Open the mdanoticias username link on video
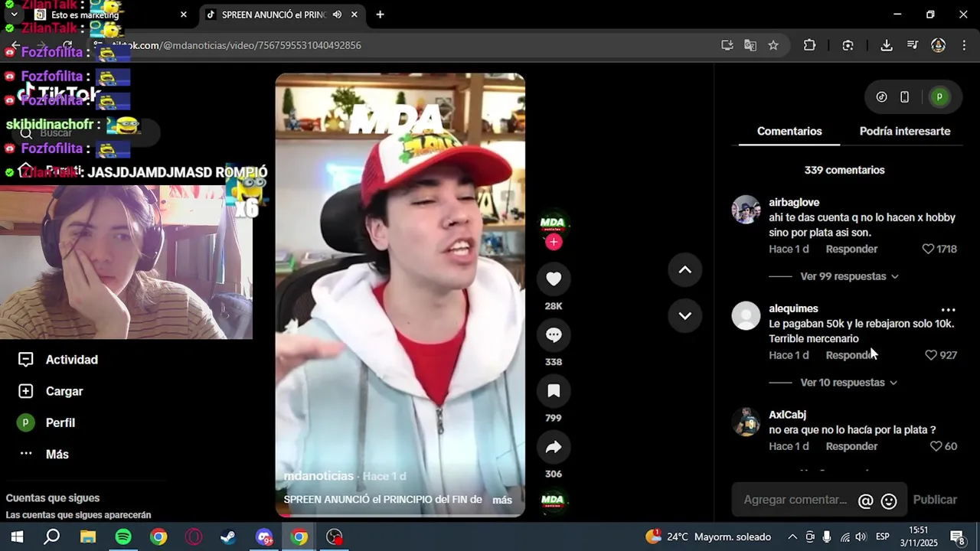Viewport: 980px width, 551px height. coord(318,476)
